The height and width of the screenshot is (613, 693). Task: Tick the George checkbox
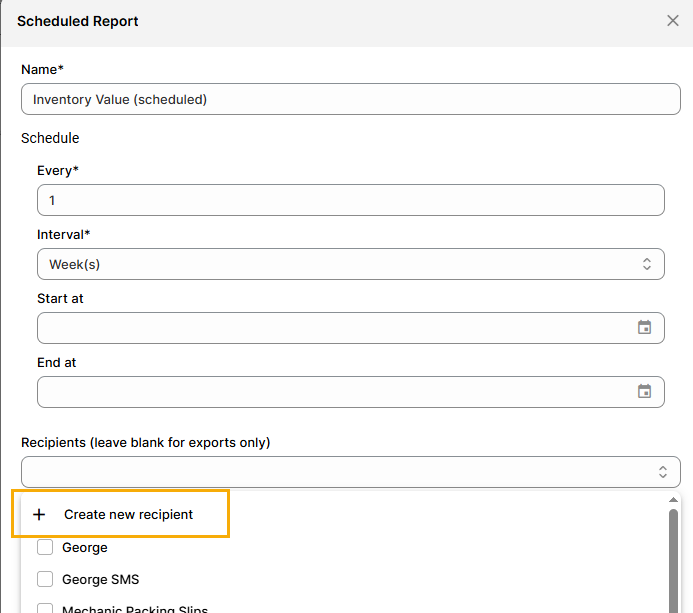point(45,548)
